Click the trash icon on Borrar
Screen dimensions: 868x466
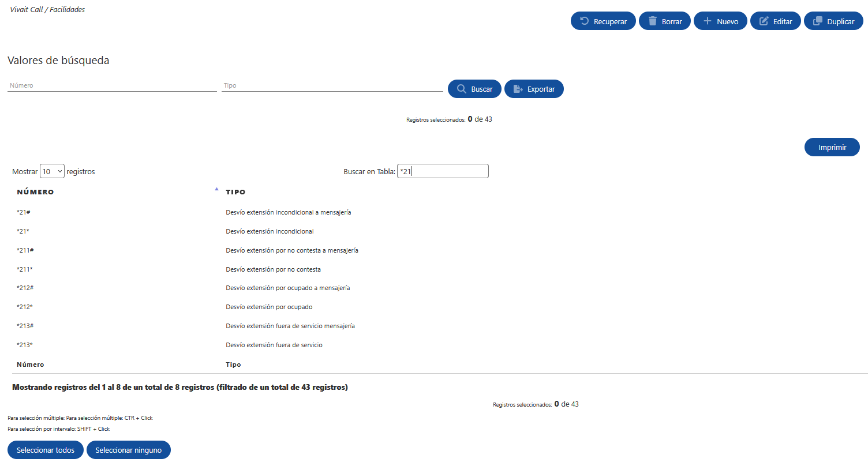(x=653, y=21)
